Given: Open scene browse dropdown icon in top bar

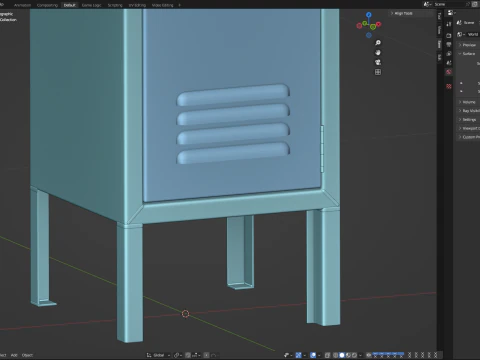Looking at the screenshot, I should [x=428, y=4].
